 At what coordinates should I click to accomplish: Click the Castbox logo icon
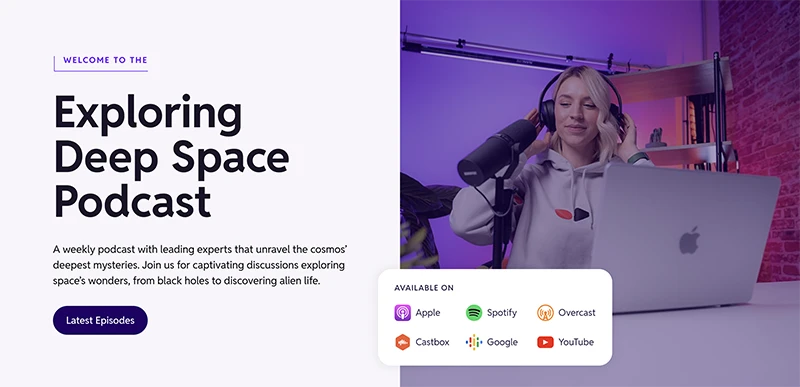tap(402, 342)
